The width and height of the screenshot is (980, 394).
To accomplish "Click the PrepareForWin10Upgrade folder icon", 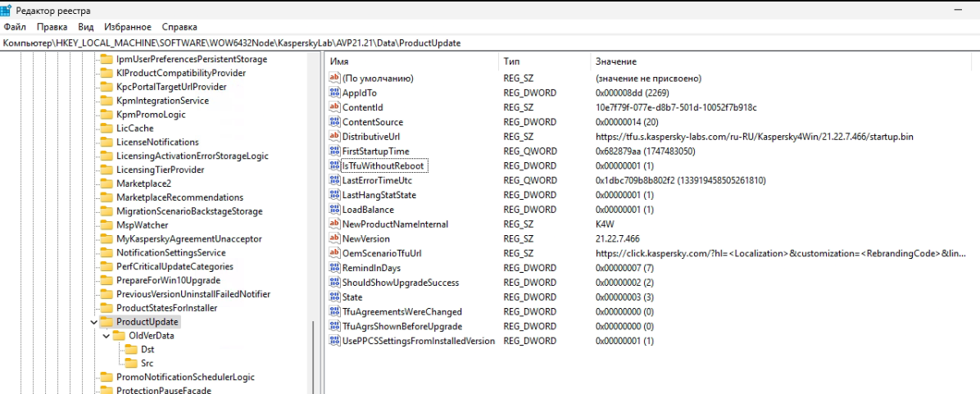I will click(x=107, y=280).
